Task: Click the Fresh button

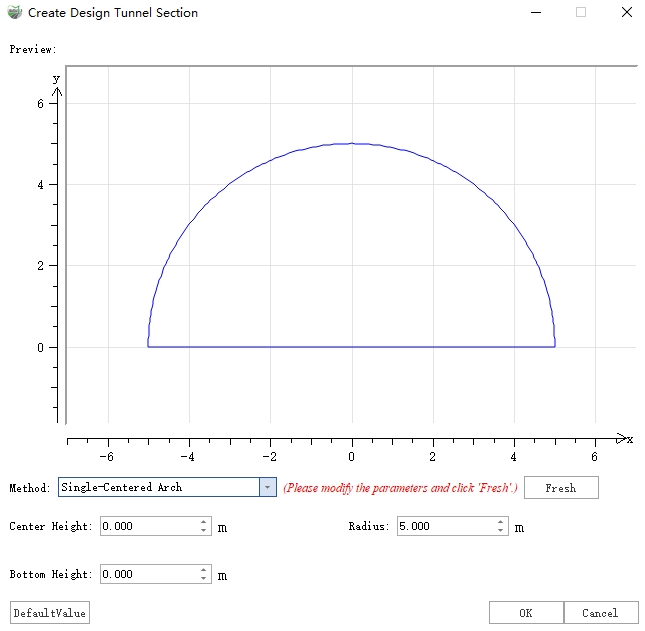Action: pyautogui.click(x=560, y=488)
